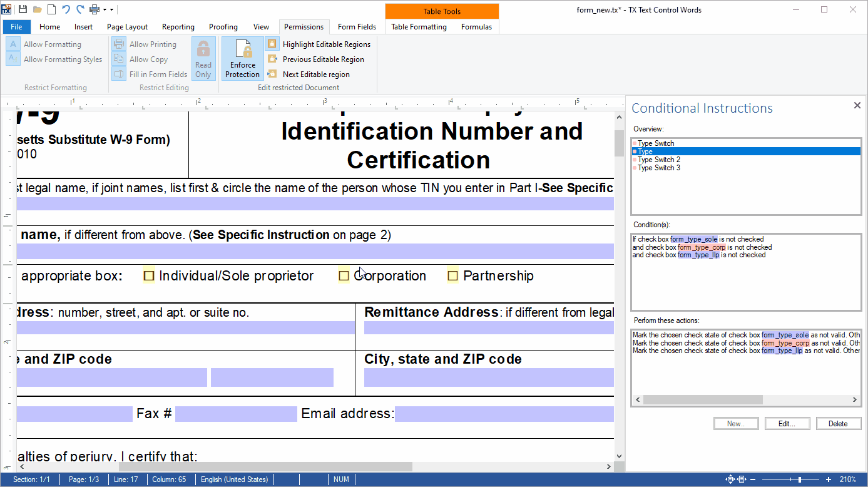Open the Print dropdown arrow
Screen dimensions: 868x487
click(105, 10)
